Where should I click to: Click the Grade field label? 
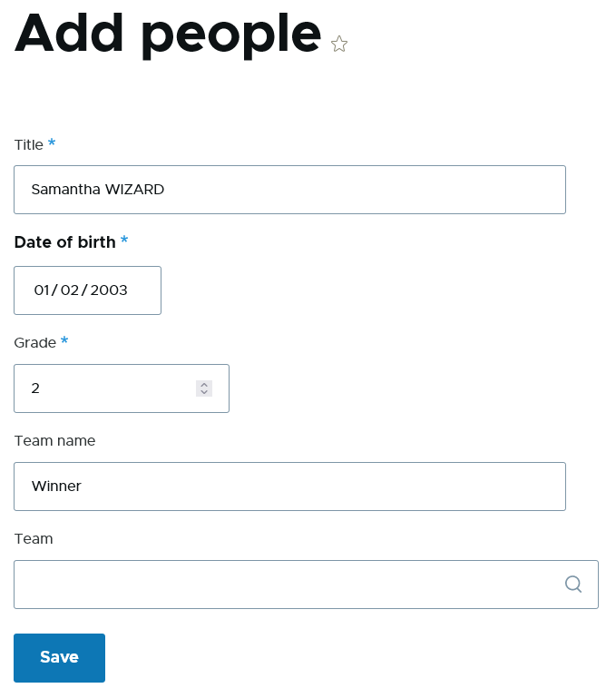point(34,342)
